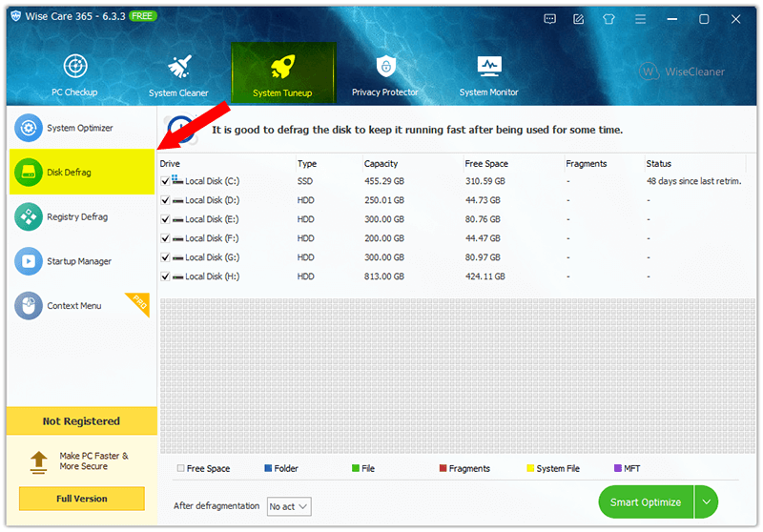The width and height of the screenshot is (763, 532).
Task: Click the System Optimizer gear icon
Action: click(x=29, y=128)
